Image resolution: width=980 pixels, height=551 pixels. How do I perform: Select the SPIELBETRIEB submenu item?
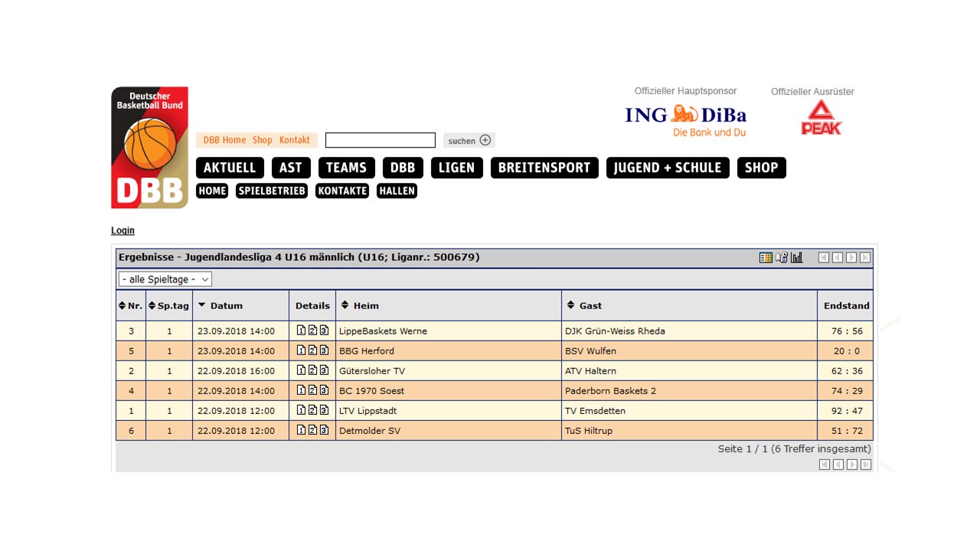(x=272, y=191)
